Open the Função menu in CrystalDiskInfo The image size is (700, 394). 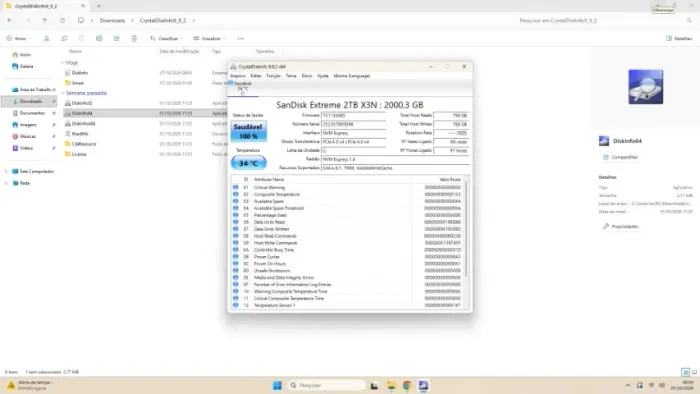(273, 76)
